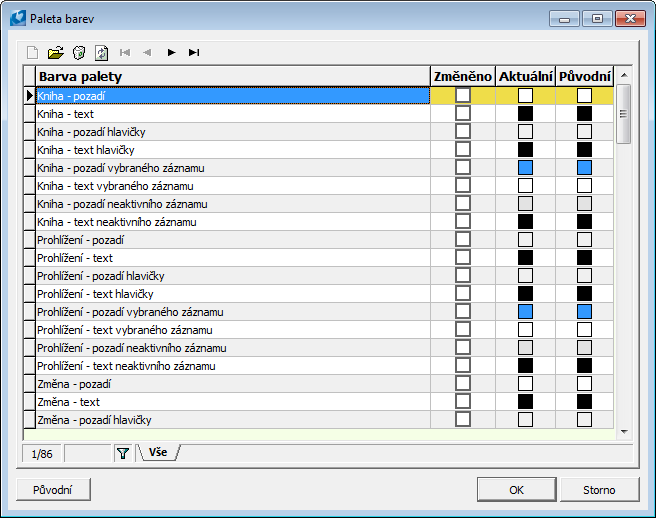Check Změněno for Kniha - pozadí vybraného záznamu

(x=463, y=167)
